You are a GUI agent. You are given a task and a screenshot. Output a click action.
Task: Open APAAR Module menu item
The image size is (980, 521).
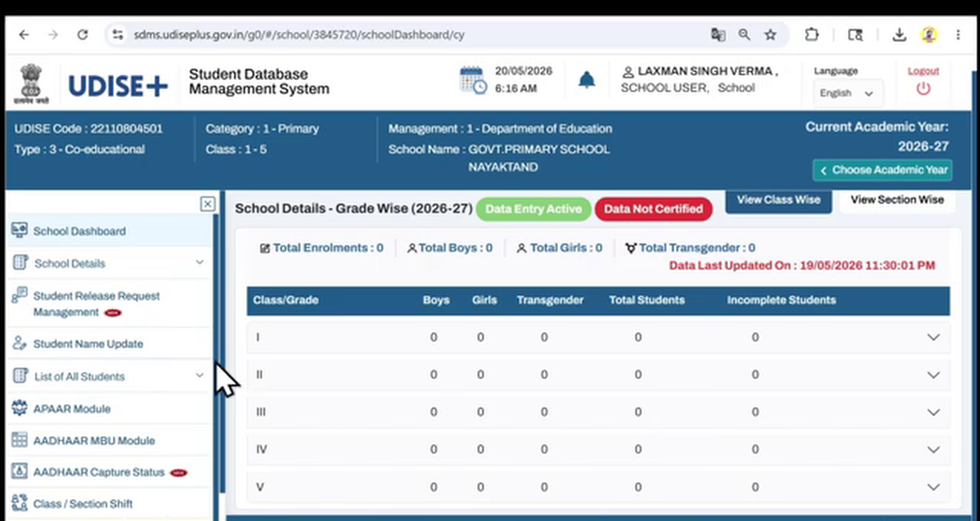[110, 409]
